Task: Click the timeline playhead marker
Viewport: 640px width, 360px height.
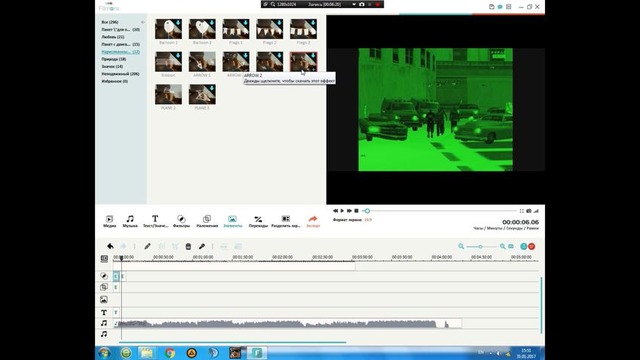Action: point(121,258)
